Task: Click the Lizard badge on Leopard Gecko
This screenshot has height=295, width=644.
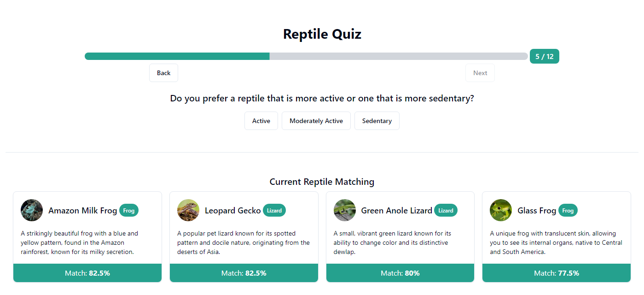Action: coord(274,210)
